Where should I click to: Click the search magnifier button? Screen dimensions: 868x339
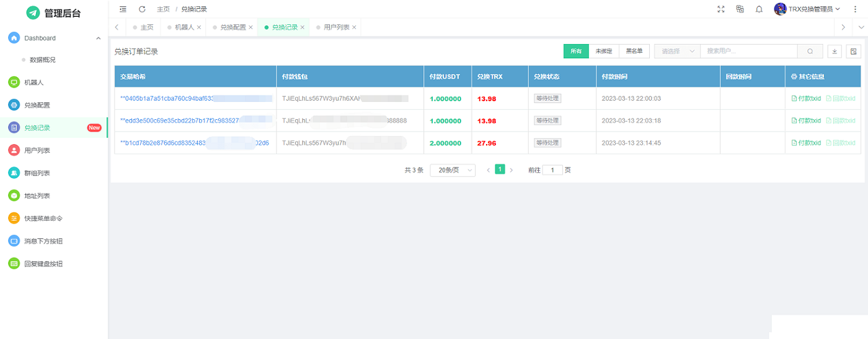click(x=810, y=52)
